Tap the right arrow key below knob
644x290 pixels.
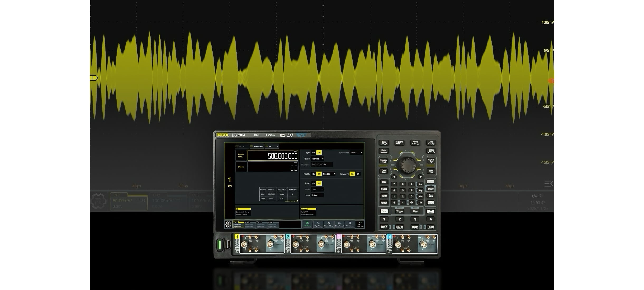coord(420,177)
